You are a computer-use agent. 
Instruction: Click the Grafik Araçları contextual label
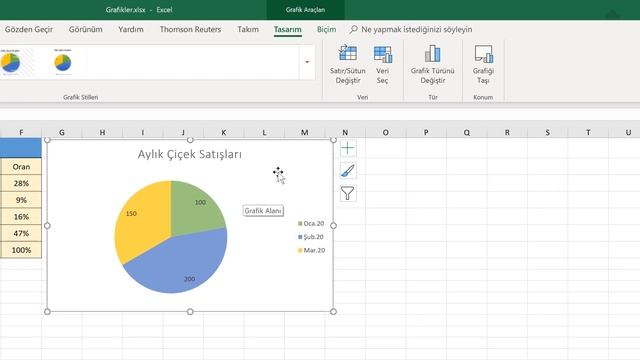[x=305, y=10]
